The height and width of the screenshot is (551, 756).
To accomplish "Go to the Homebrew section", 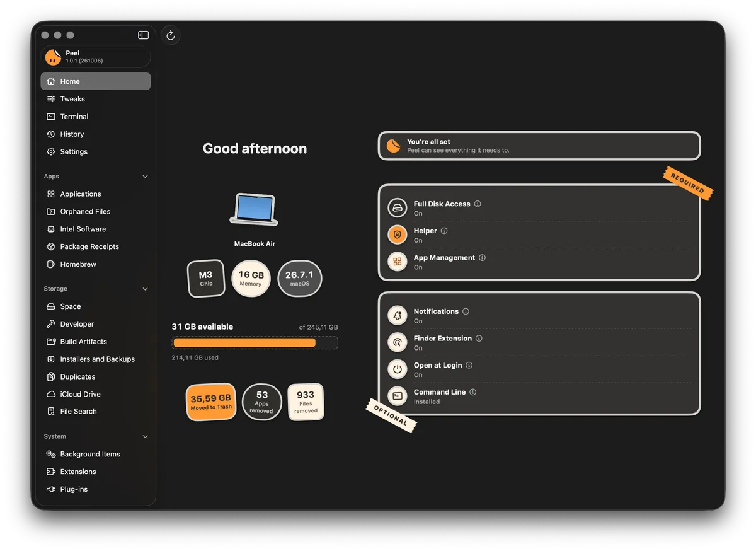I will 96,265.
